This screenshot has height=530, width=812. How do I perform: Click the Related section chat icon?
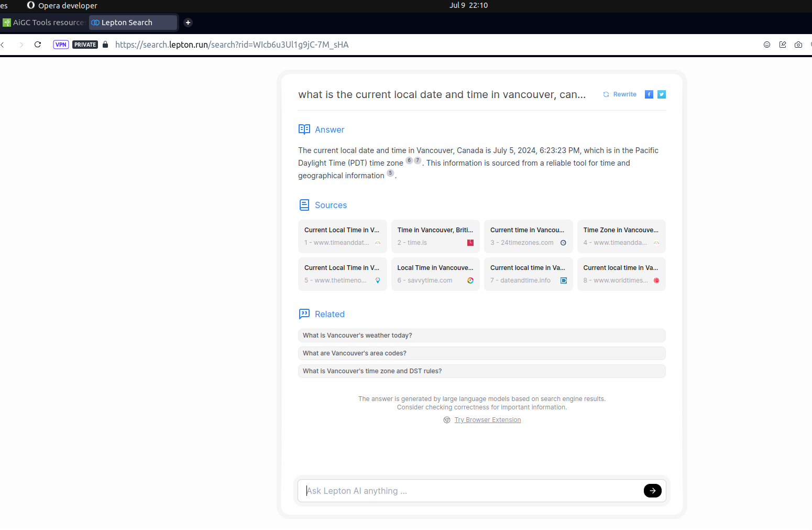[x=304, y=314]
